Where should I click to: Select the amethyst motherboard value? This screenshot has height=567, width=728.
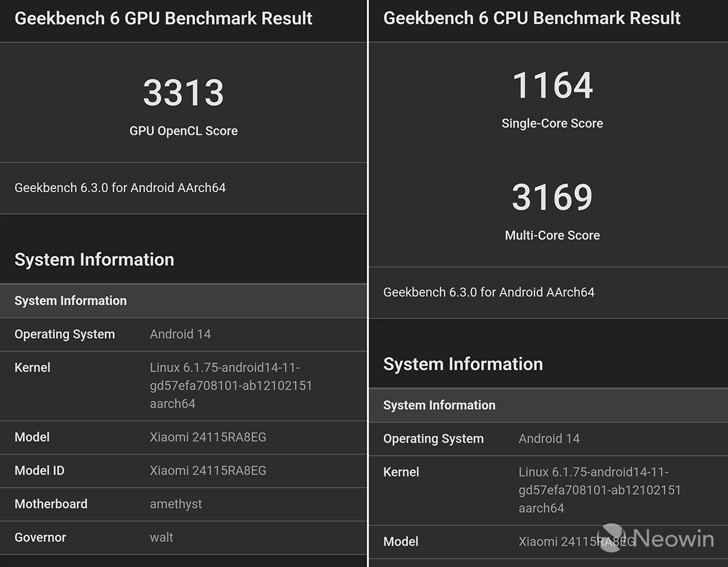(x=176, y=504)
